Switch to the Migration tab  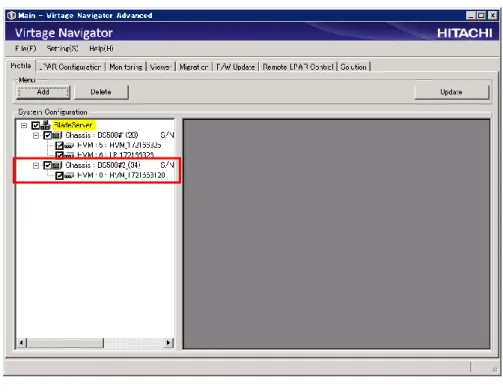coord(194,67)
